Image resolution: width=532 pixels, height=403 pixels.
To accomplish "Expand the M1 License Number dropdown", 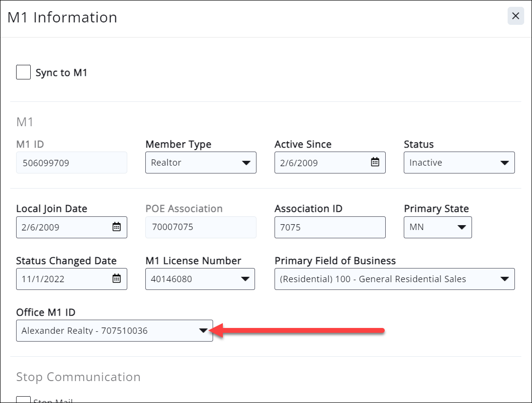I will tap(245, 279).
